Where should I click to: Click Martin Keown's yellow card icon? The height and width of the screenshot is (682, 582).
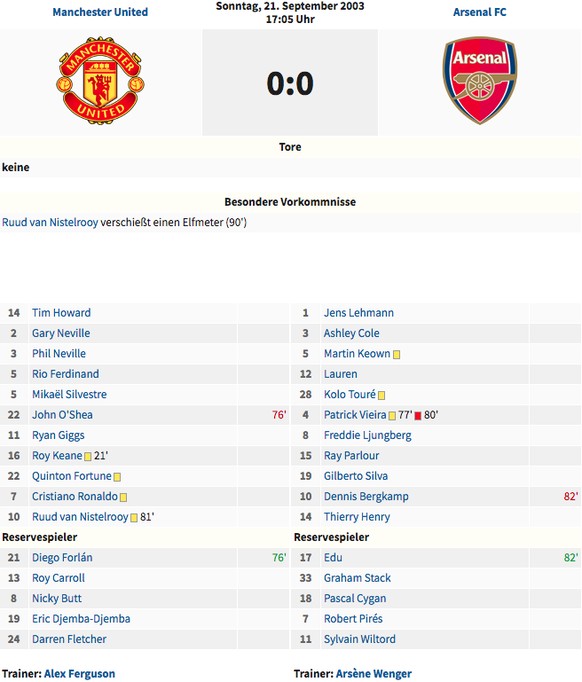tap(396, 354)
